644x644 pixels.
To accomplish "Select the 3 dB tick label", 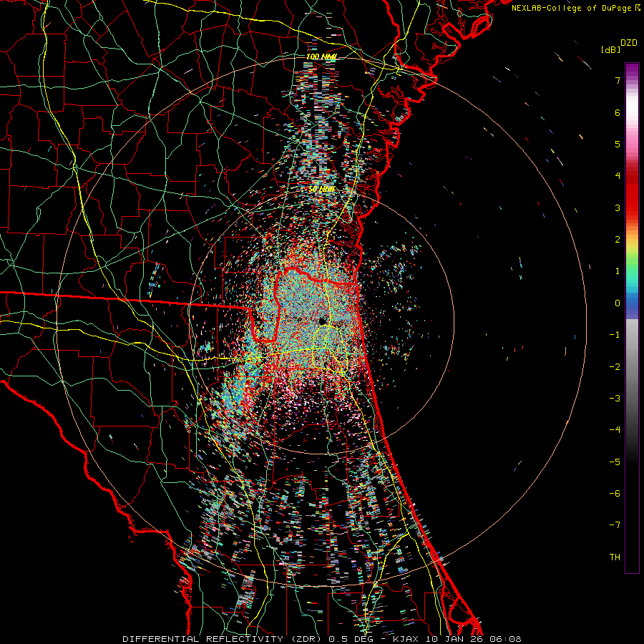I will 618,208.
